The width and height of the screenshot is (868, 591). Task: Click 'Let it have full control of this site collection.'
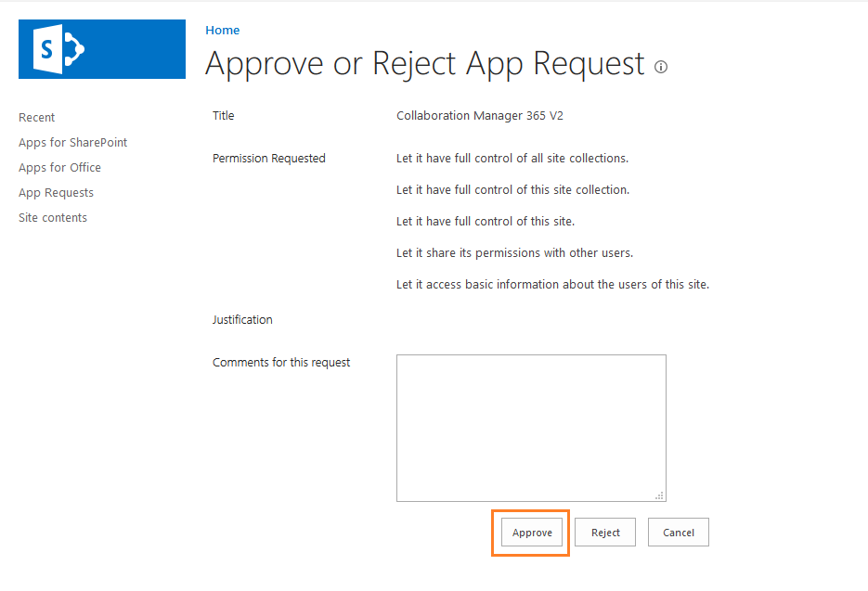pyautogui.click(x=512, y=190)
